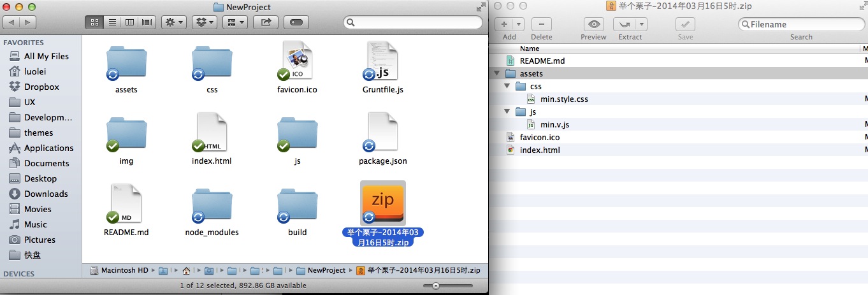
Task: Select the node_modules folder
Action: (x=212, y=205)
